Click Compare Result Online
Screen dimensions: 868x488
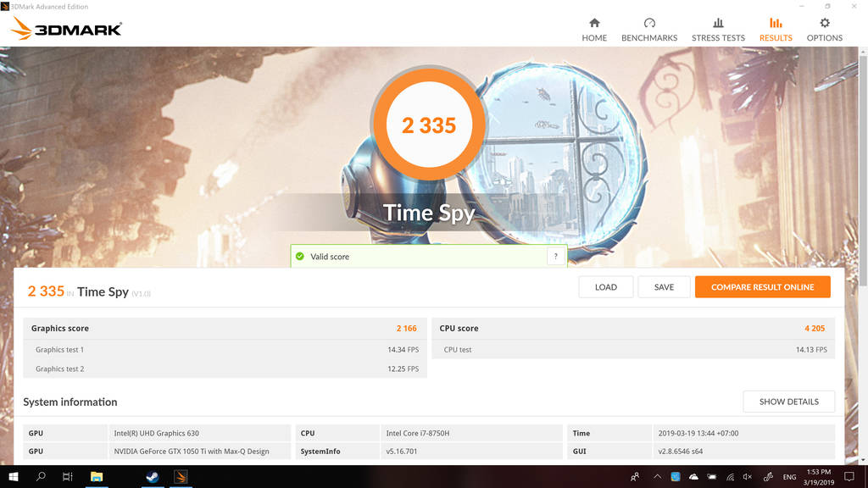762,287
